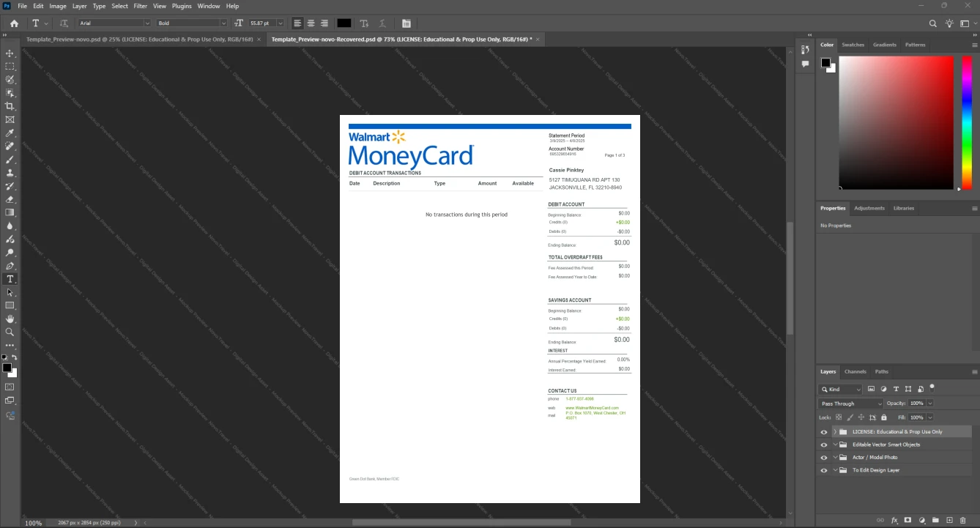980x528 pixels.
Task: Toggle layer filtering switch on
Action: point(932,387)
